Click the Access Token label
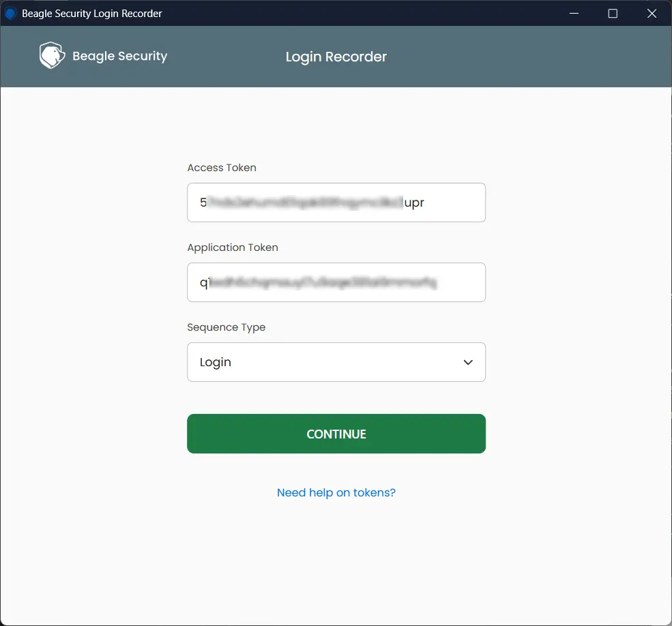Image resolution: width=672 pixels, height=626 pixels. [222, 168]
